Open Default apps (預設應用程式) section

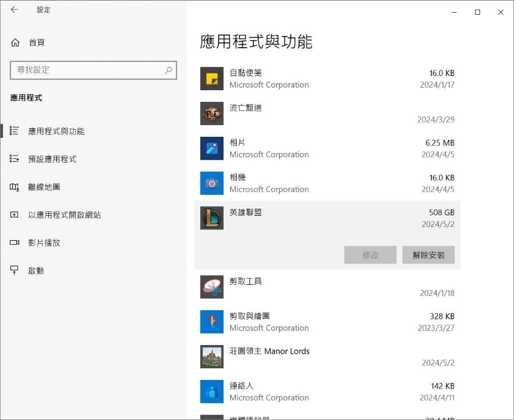[52, 159]
